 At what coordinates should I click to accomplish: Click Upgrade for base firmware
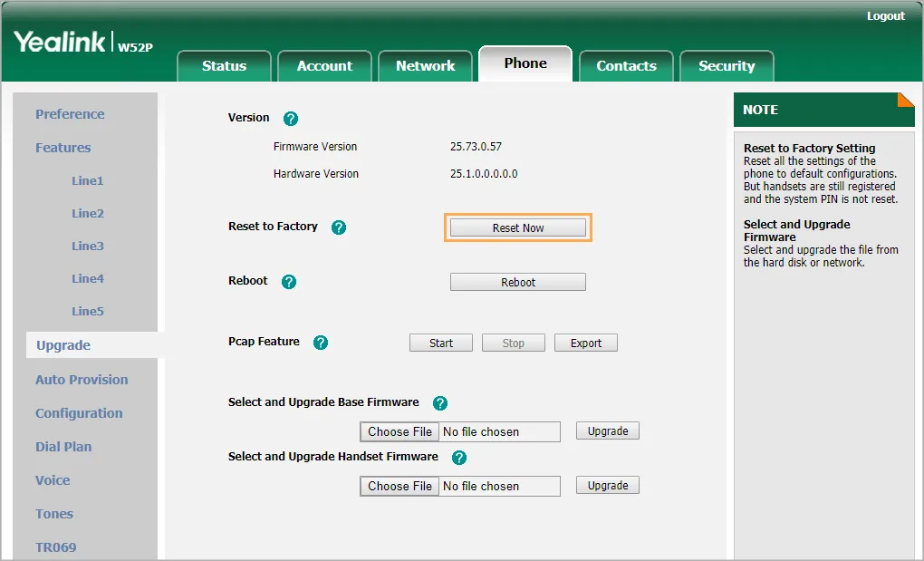tap(608, 431)
